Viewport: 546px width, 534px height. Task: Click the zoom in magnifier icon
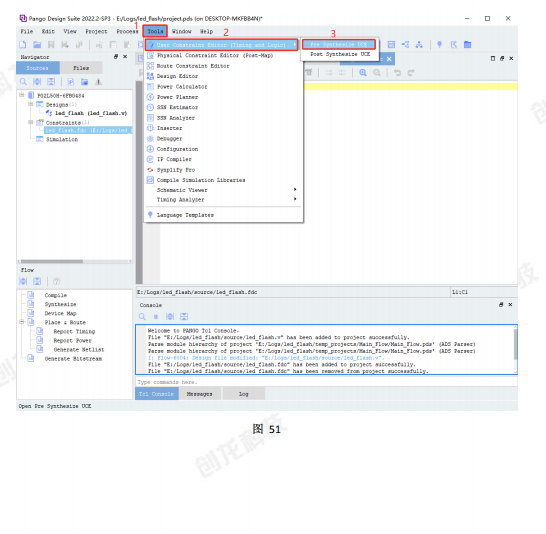pos(363,72)
